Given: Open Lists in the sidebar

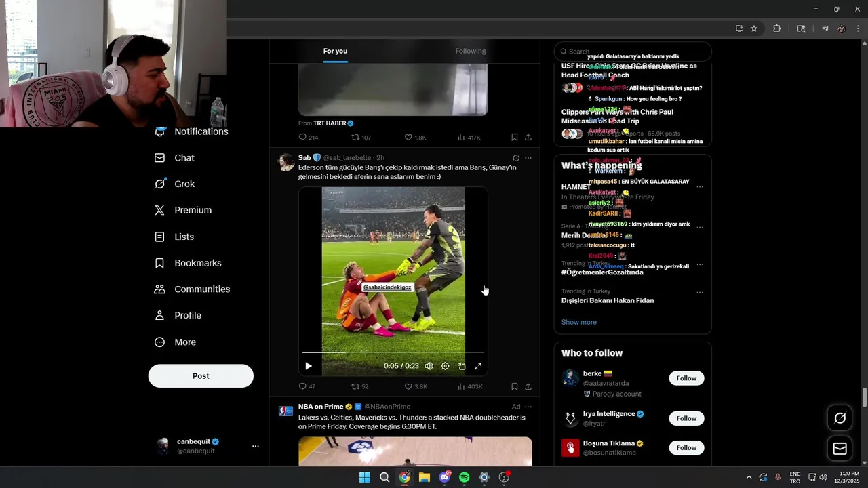Looking at the screenshot, I should [x=174, y=237].
